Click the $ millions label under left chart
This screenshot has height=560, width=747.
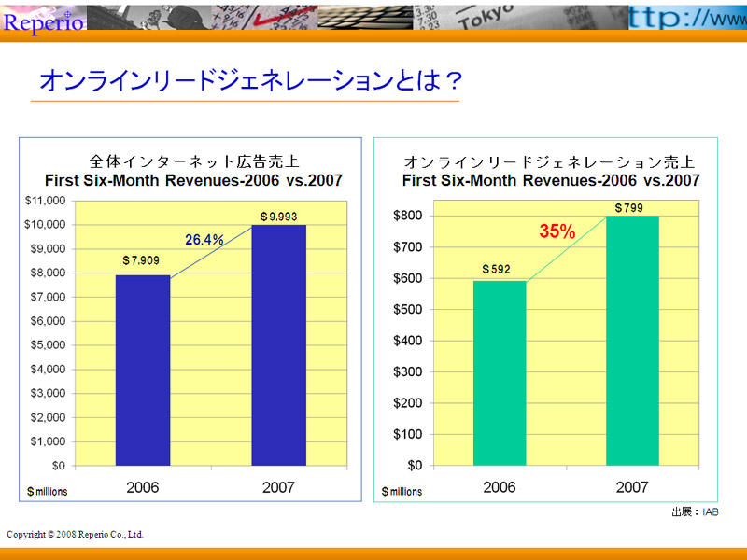pos(47,490)
